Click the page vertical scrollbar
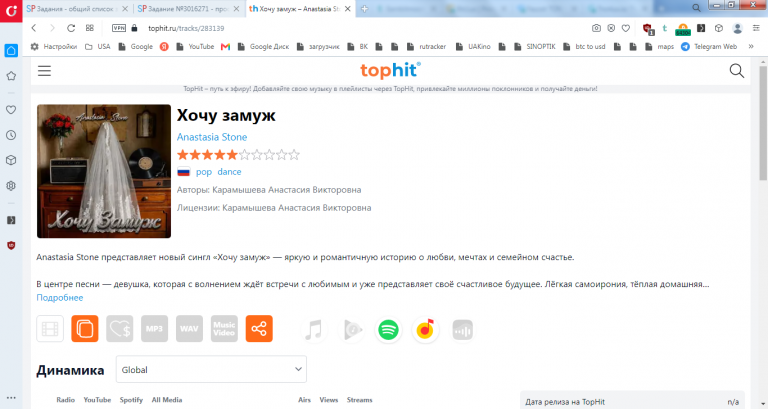The image size is (768, 409). tap(763, 122)
